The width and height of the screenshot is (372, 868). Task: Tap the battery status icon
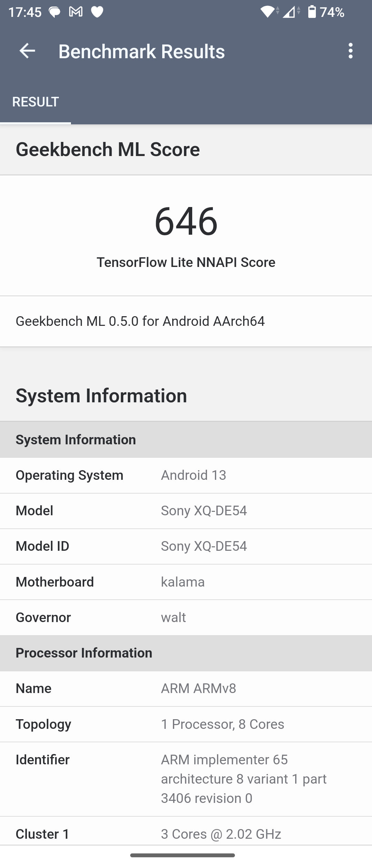click(312, 12)
